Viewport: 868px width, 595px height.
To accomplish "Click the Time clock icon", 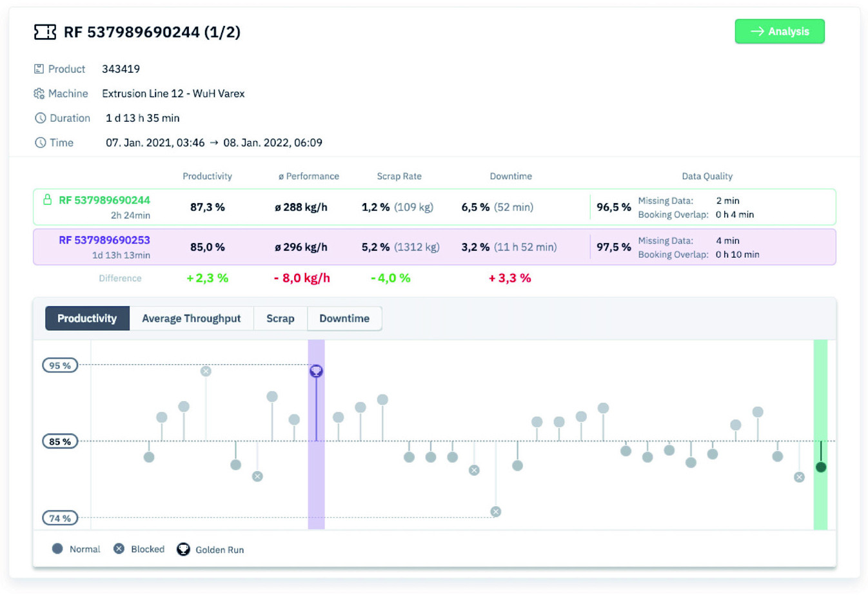I will click(40, 142).
